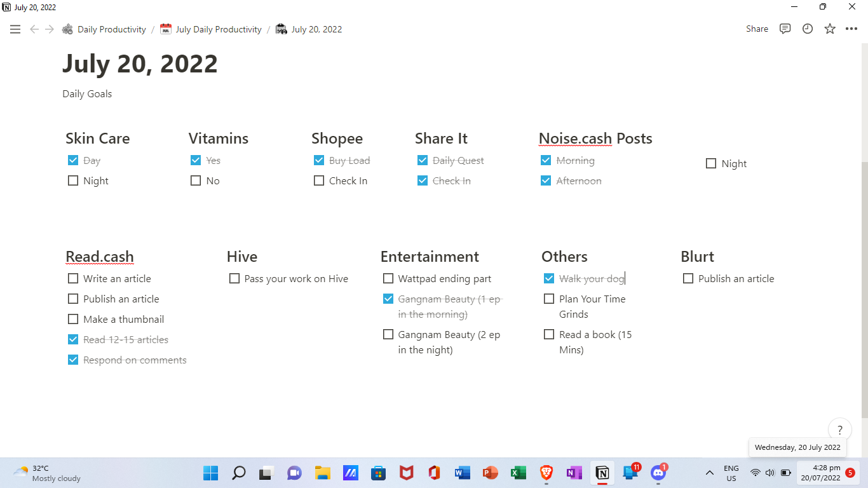Open McAfee from the taskbar
This screenshot has height=488, width=868.
point(406,473)
